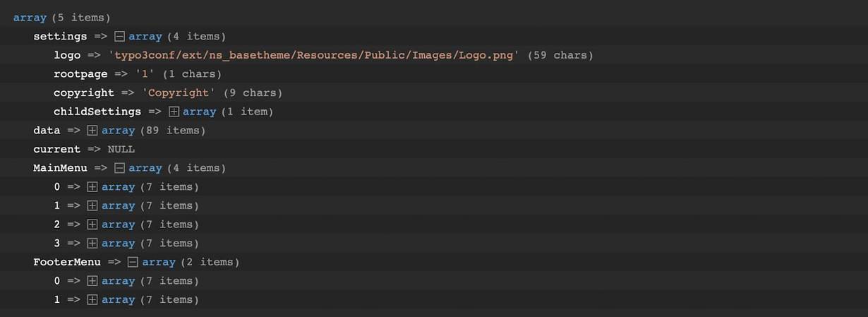Expand FooterMenu item 0
Image resolution: width=868 pixels, height=317 pixels.
[92, 281]
